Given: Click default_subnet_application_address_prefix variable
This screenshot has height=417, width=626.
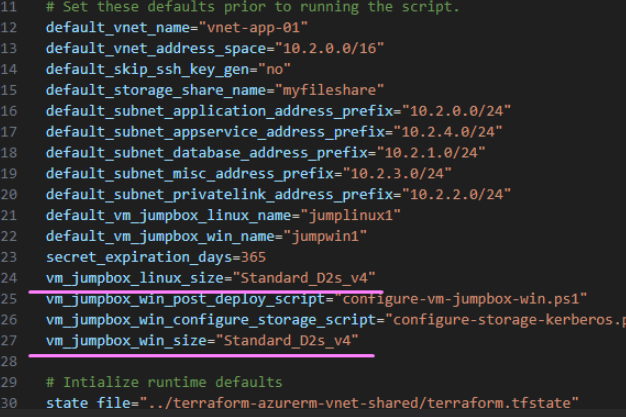Looking at the screenshot, I should click(x=220, y=111).
